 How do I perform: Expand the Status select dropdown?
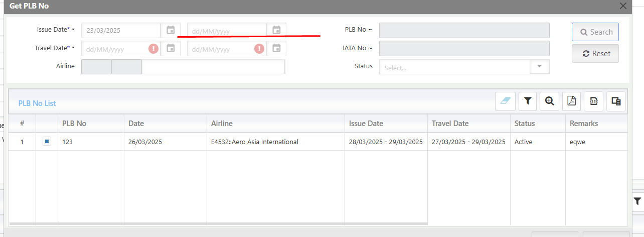[x=540, y=67]
